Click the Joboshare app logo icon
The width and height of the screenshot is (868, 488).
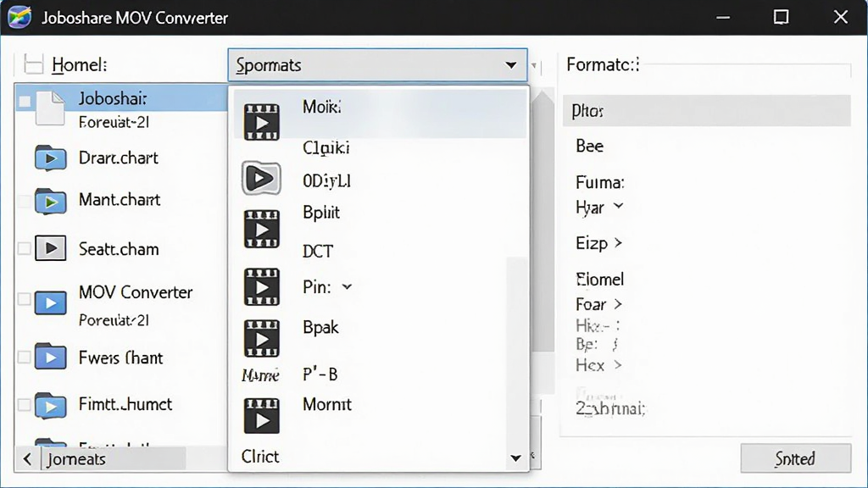pos(19,17)
